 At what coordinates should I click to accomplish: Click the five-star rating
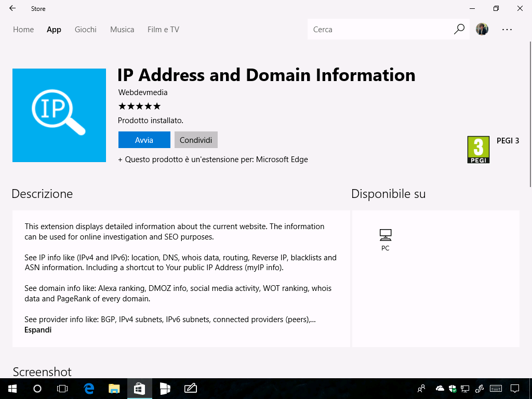[x=139, y=107]
